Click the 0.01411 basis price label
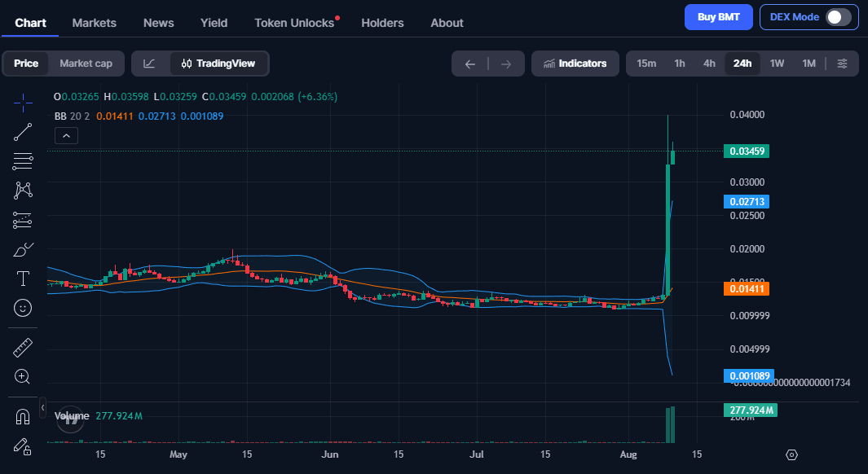This screenshot has width=868, height=474. coord(747,288)
